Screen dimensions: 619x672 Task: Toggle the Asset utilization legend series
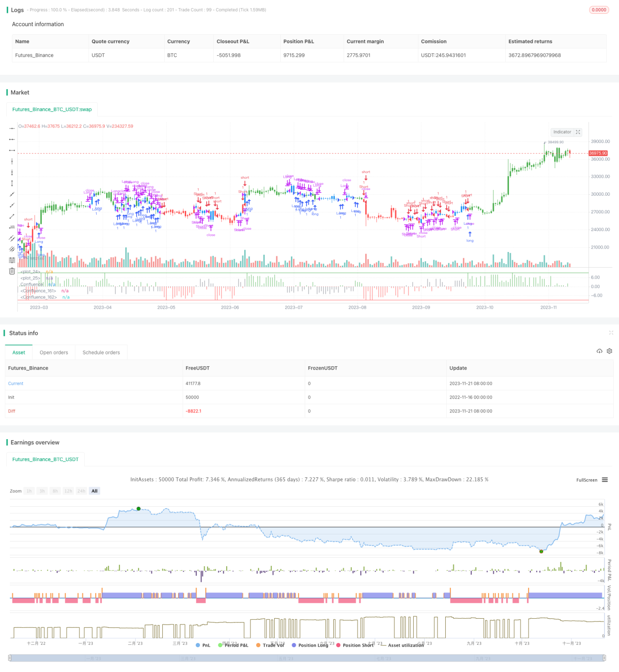tap(402, 645)
